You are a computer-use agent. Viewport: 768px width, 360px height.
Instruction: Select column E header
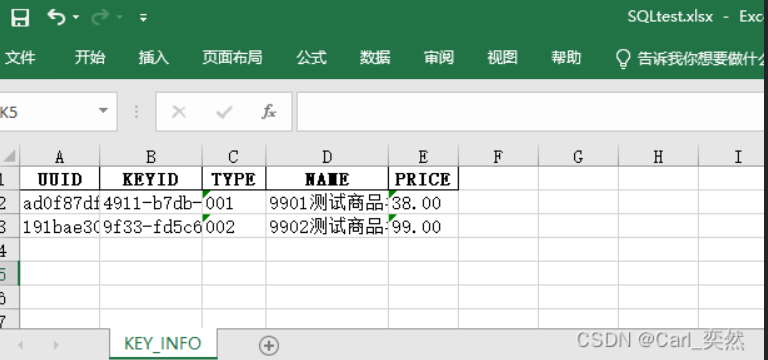coord(423,156)
